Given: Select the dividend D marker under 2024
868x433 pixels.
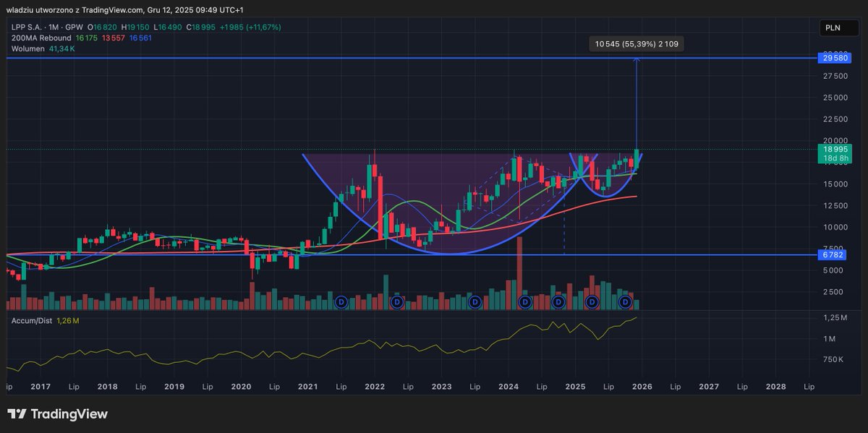Looking at the screenshot, I should tap(524, 301).
